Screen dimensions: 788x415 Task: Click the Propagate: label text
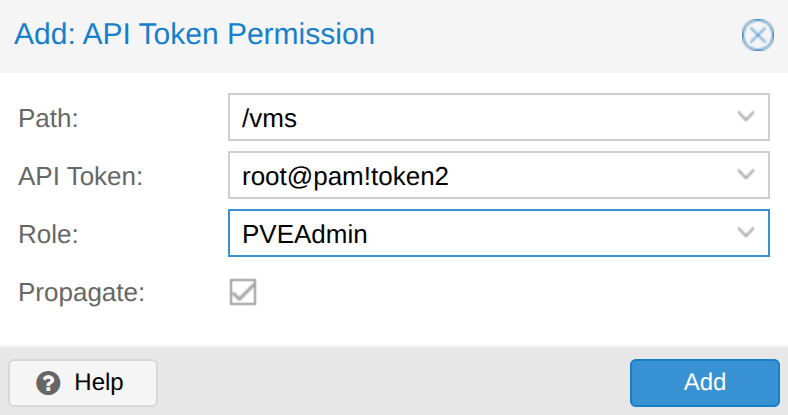(x=82, y=293)
